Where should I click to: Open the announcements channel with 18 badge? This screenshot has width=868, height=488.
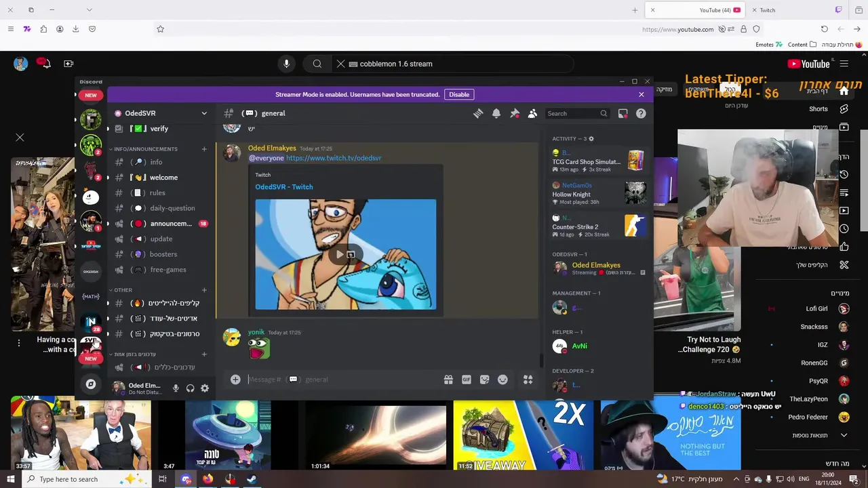(160, 224)
